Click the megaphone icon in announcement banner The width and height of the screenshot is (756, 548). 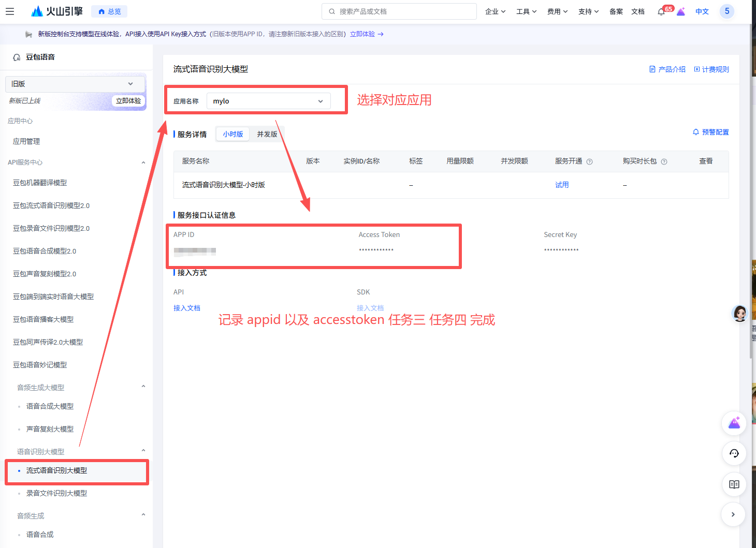click(28, 34)
